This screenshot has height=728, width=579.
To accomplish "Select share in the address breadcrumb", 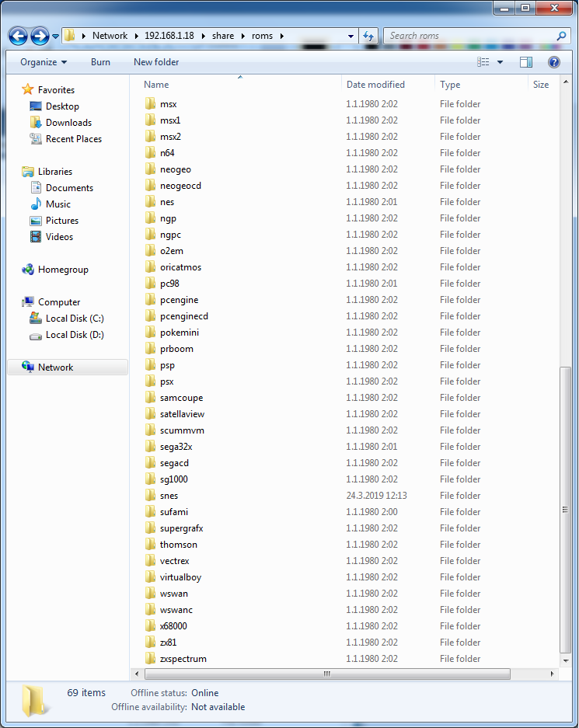I will click(x=223, y=36).
